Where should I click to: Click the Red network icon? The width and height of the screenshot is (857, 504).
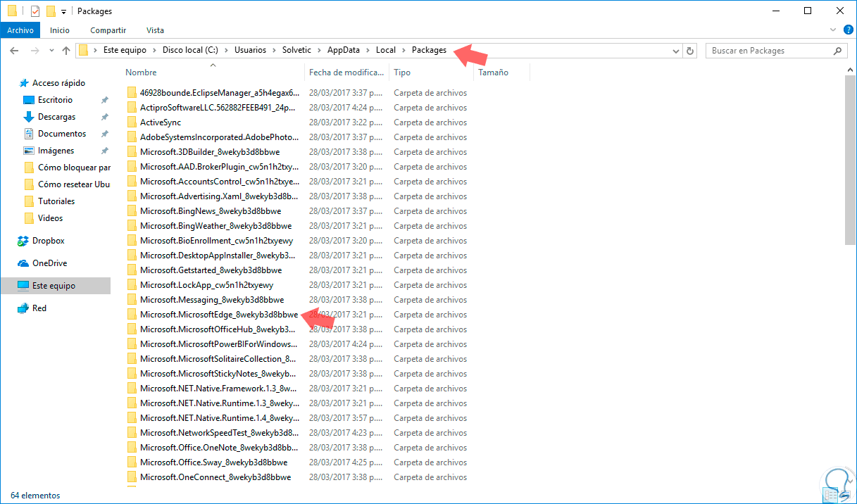click(23, 308)
